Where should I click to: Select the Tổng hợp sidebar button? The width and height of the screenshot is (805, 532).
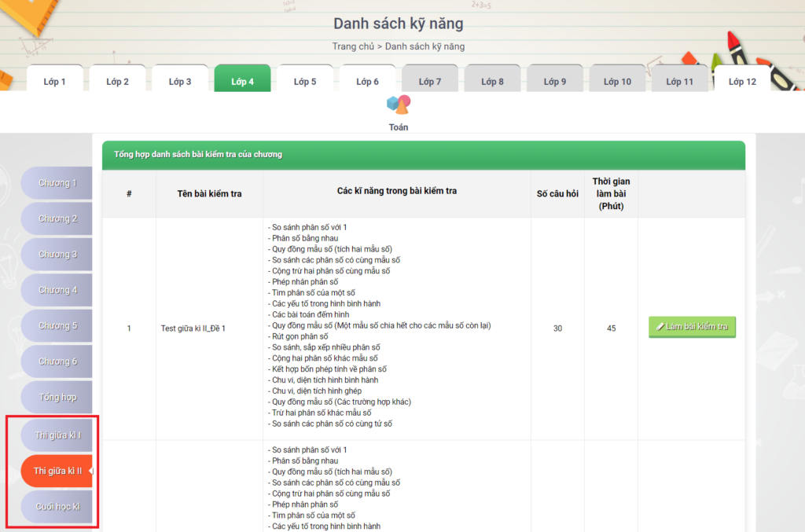click(57, 397)
